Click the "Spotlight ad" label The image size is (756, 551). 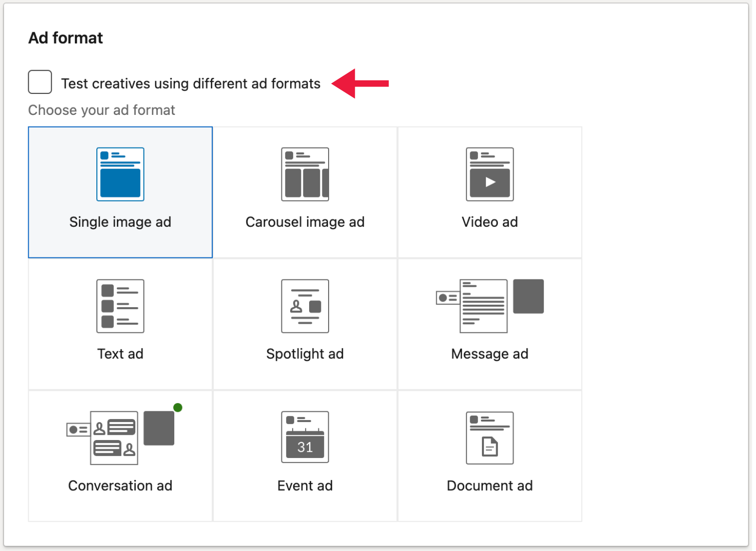coord(305,353)
